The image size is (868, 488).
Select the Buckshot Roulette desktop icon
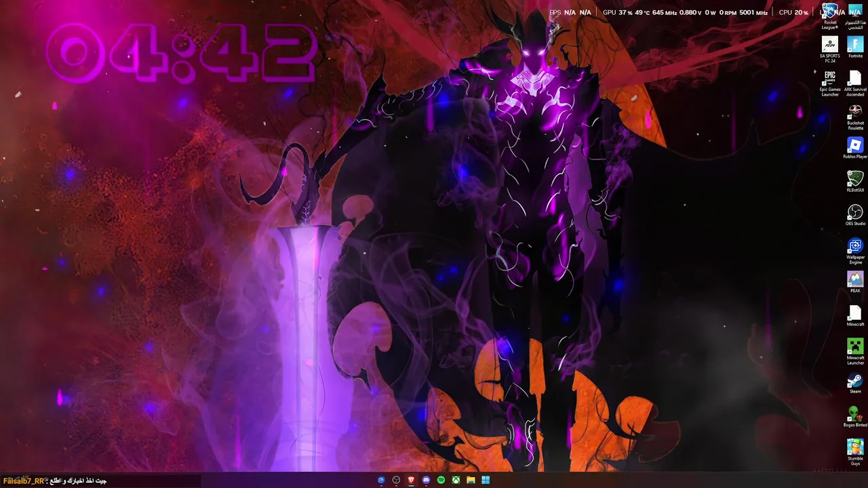(855, 117)
